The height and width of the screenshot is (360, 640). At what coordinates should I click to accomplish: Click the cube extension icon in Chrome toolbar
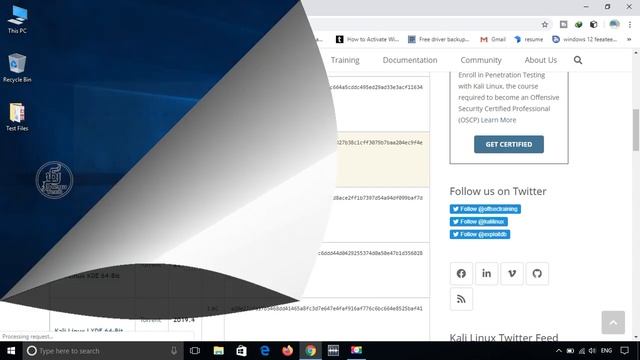[x=594, y=24]
